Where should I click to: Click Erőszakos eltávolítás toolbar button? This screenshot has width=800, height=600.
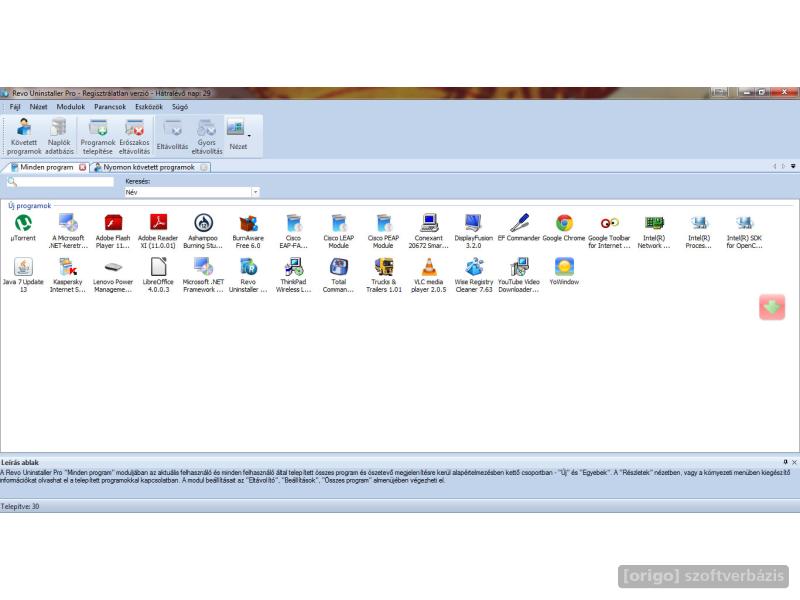point(134,136)
